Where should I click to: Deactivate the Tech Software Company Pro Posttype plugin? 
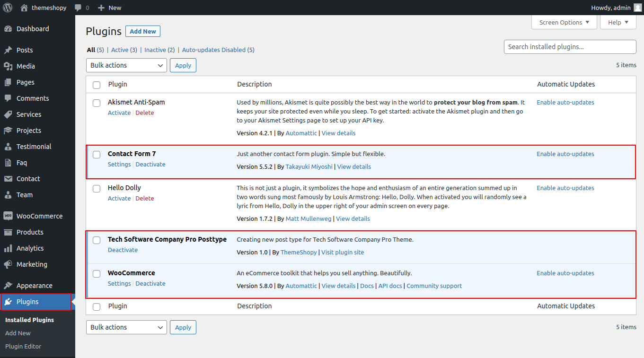(x=123, y=250)
